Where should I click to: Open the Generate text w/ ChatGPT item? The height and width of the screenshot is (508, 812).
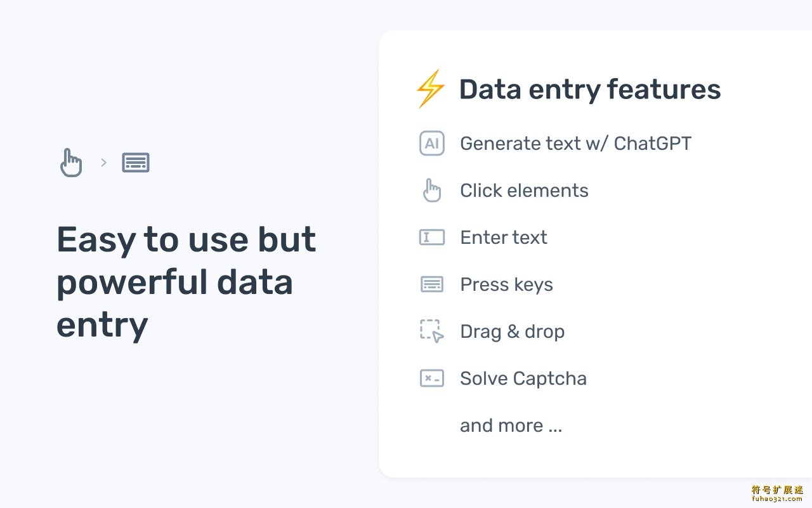point(575,144)
